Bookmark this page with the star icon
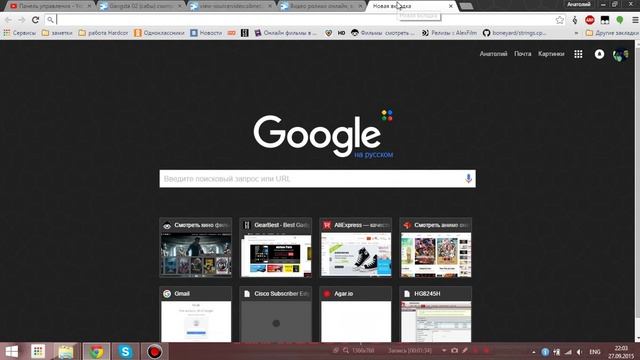 click(x=560, y=20)
